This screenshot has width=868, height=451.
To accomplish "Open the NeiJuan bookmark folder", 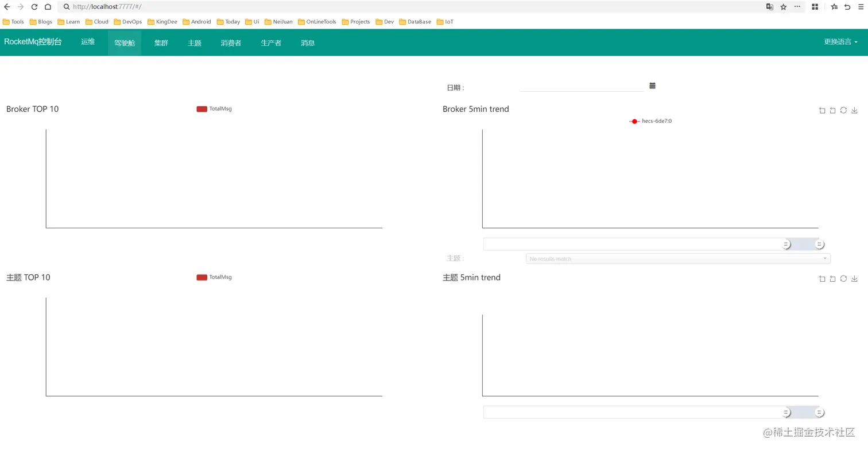I will (x=278, y=22).
